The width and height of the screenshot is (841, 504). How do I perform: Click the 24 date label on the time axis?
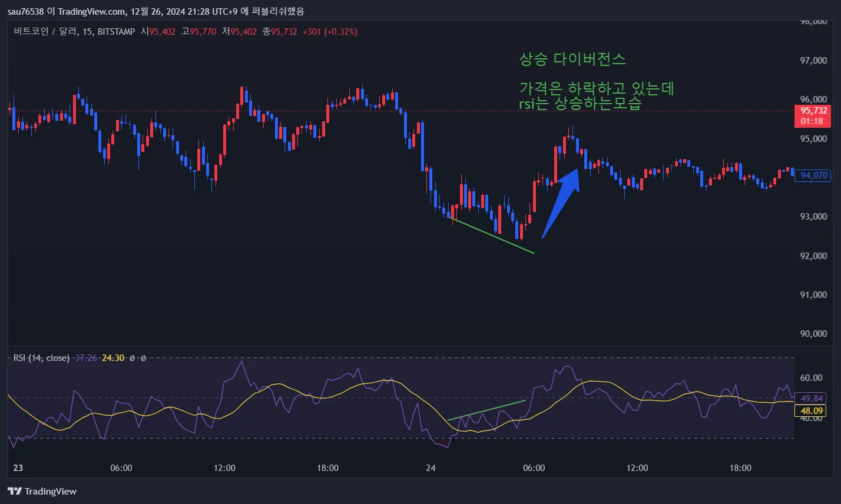pyautogui.click(x=431, y=468)
